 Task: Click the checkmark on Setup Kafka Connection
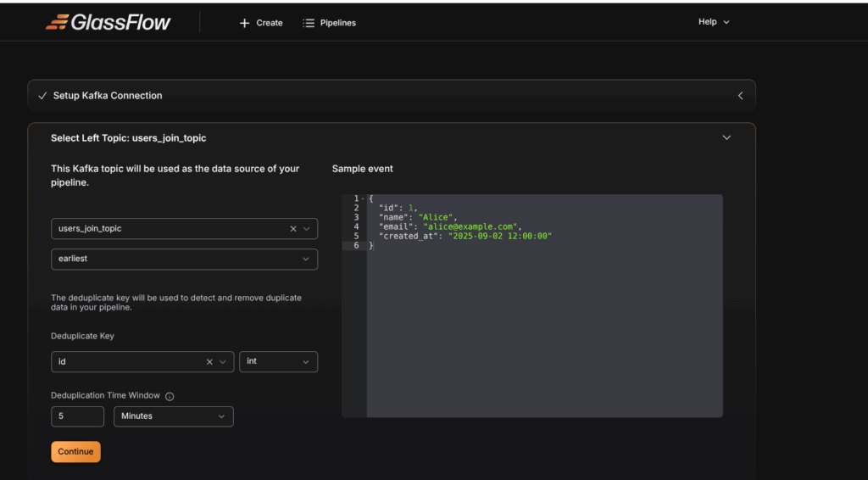click(x=42, y=96)
